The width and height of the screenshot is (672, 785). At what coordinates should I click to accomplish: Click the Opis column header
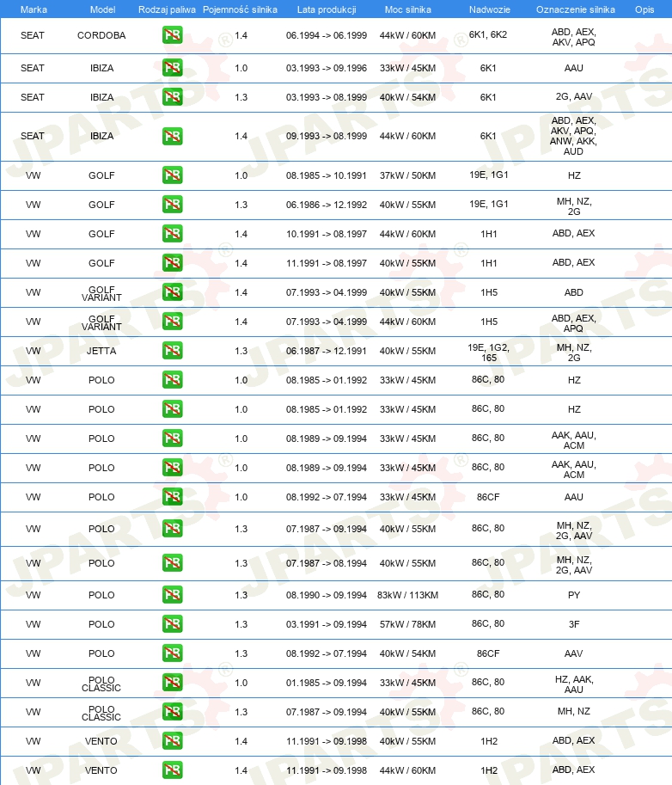coord(645,9)
